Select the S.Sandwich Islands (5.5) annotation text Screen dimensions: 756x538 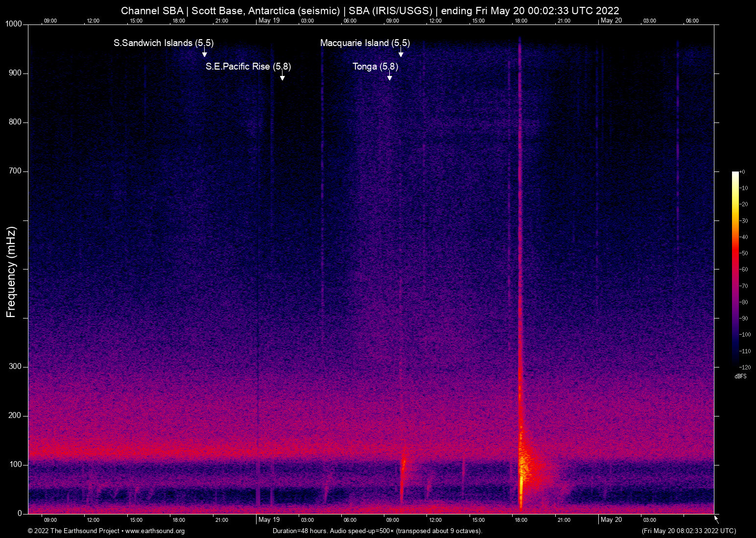tap(164, 43)
